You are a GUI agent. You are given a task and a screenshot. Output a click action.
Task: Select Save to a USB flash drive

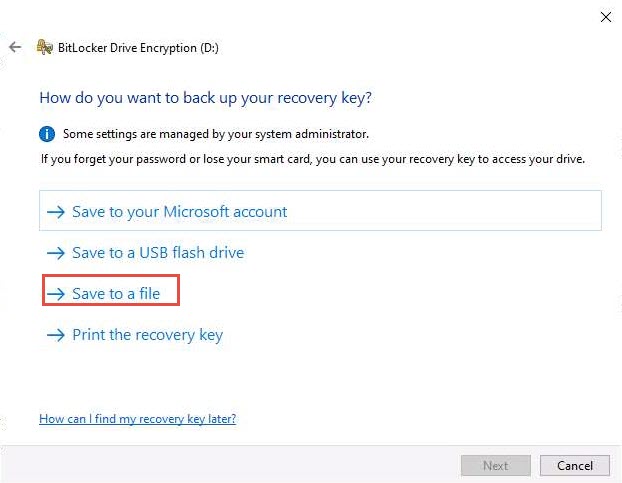point(158,253)
